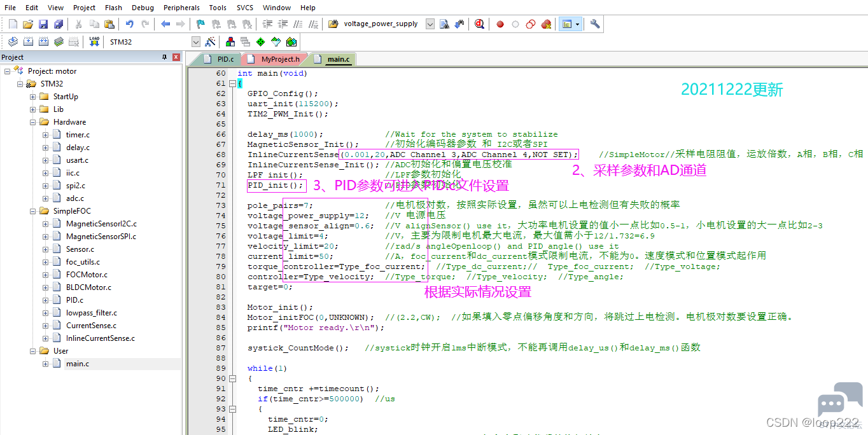868x435 pixels.
Task: Toggle auto-hide pin on Project panel
Action: 165,57
